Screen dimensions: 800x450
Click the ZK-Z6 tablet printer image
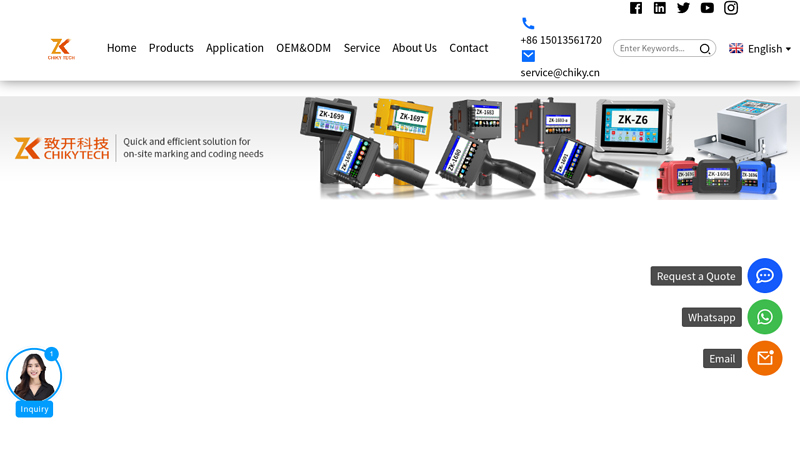click(x=633, y=127)
